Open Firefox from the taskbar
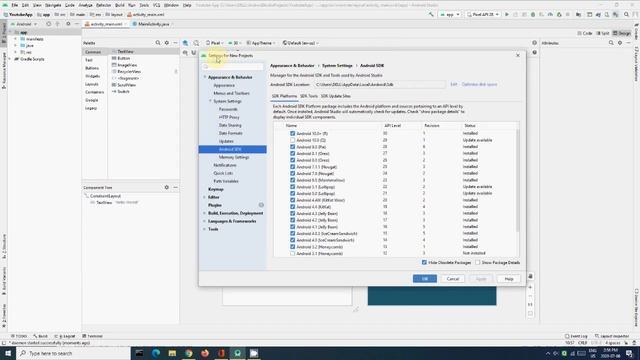Image resolution: width=640 pixels, height=360 pixels. click(205, 353)
